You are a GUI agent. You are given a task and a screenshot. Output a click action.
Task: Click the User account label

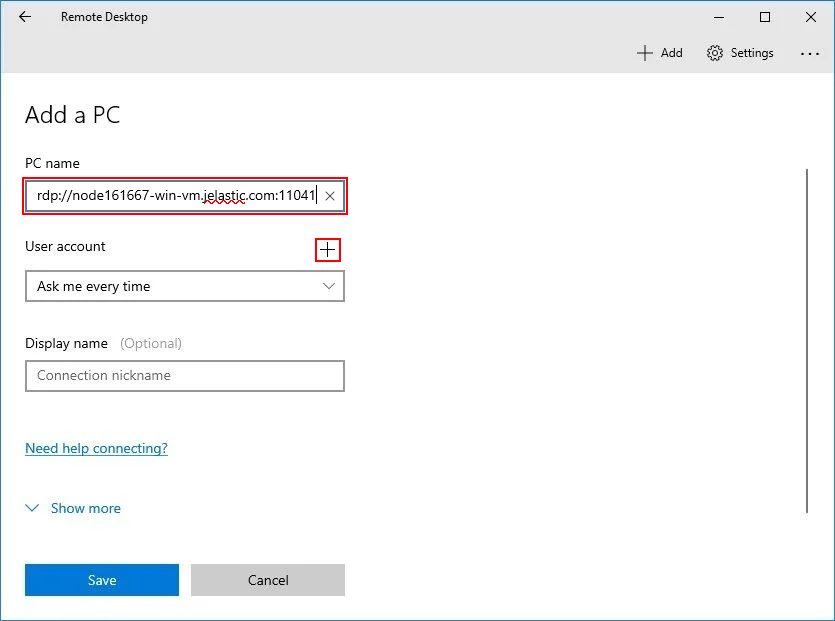click(x=66, y=247)
